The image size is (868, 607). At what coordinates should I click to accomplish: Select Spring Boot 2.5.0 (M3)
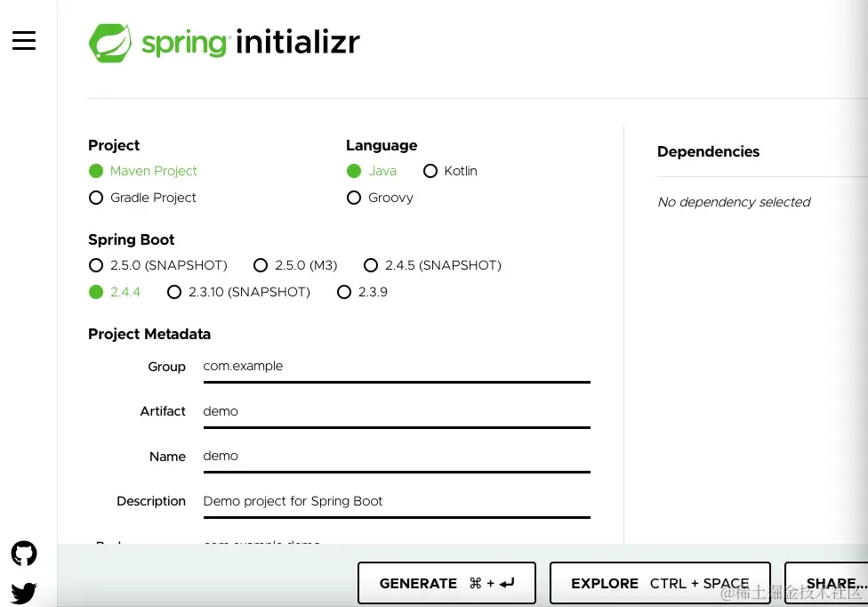pos(295,265)
